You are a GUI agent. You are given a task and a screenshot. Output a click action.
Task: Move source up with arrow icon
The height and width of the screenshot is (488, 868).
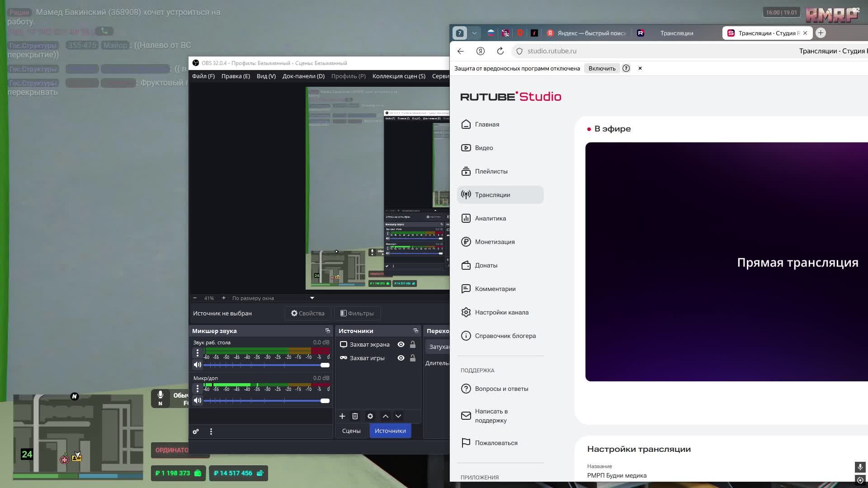(386, 416)
